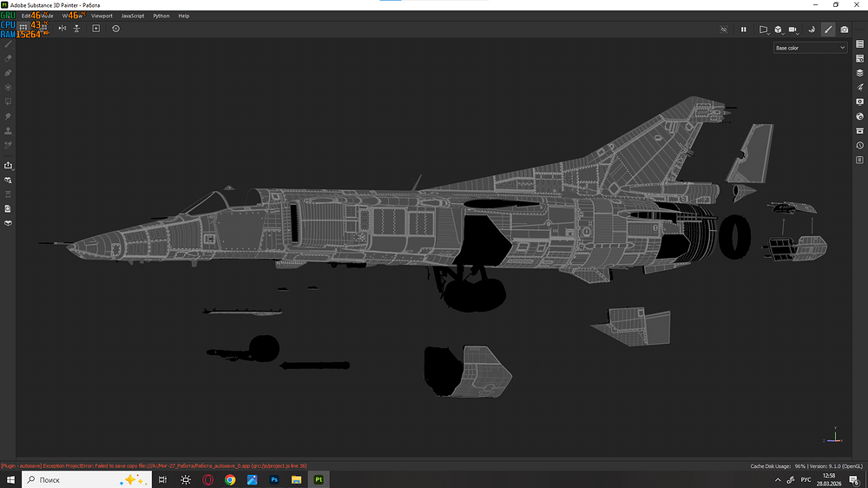Open the export share icon in left sidebar

point(8,166)
